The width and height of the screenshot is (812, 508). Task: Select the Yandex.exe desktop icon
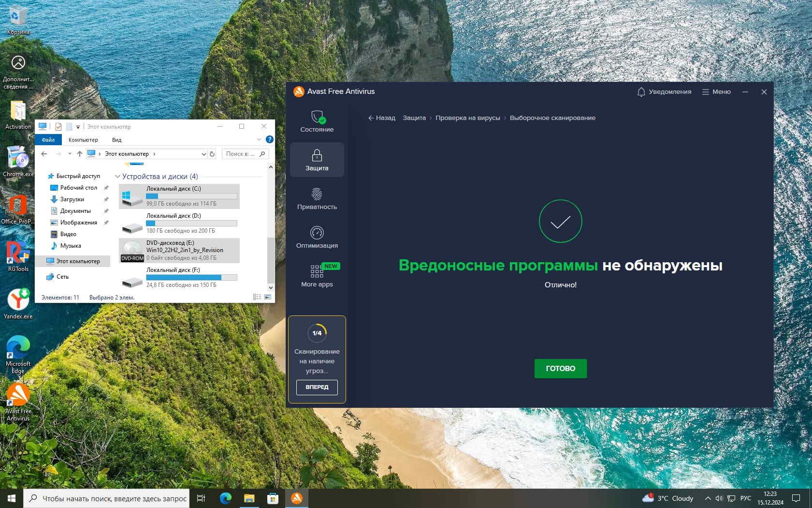tap(18, 304)
